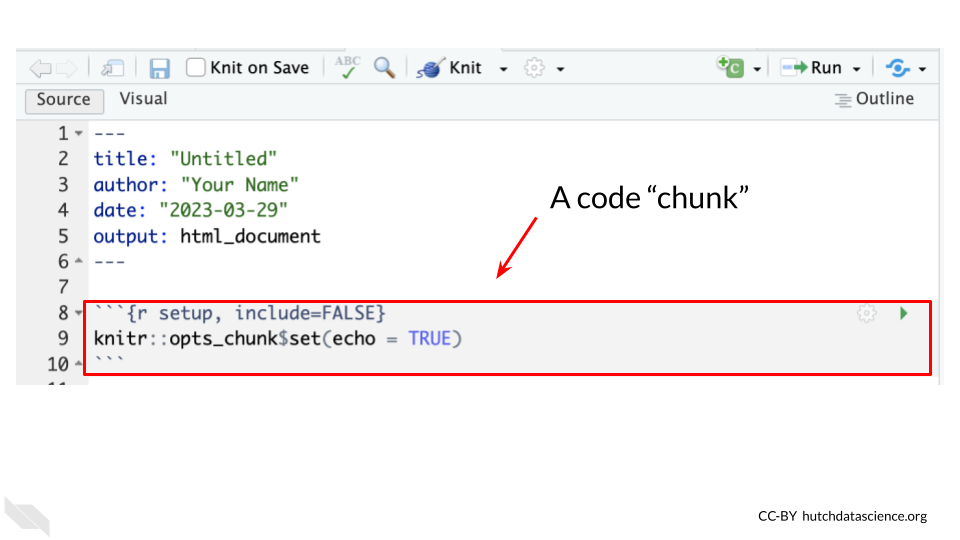Go back to previous source location arrow
Viewport: 960px width, 540px height.
tap(40, 68)
